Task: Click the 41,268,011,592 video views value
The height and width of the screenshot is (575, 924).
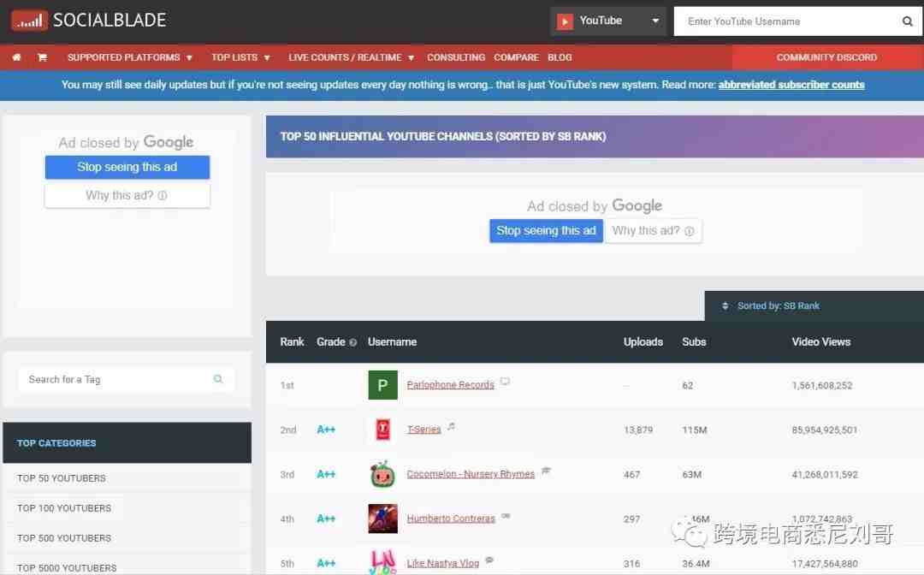Action: coord(825,474)
